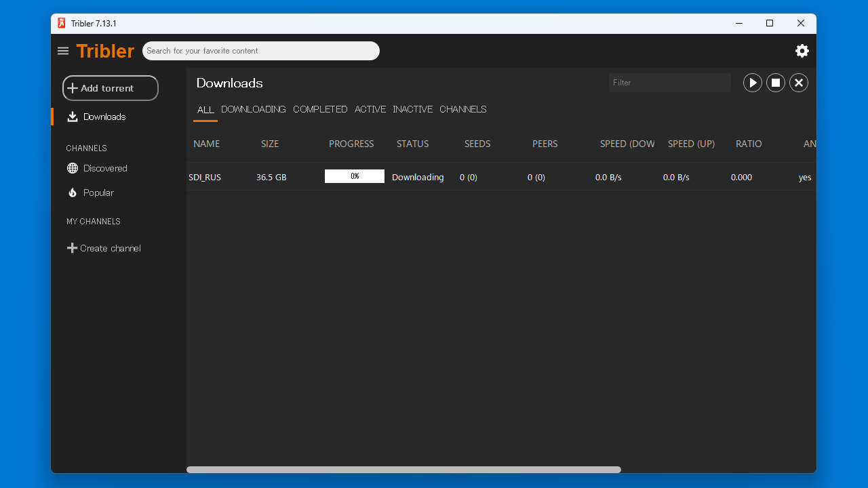This screenshot has width=868, height=488.
Task: Click the Tribler app icon in title bar
Action: pyautogui.click(x=62, y=23)
